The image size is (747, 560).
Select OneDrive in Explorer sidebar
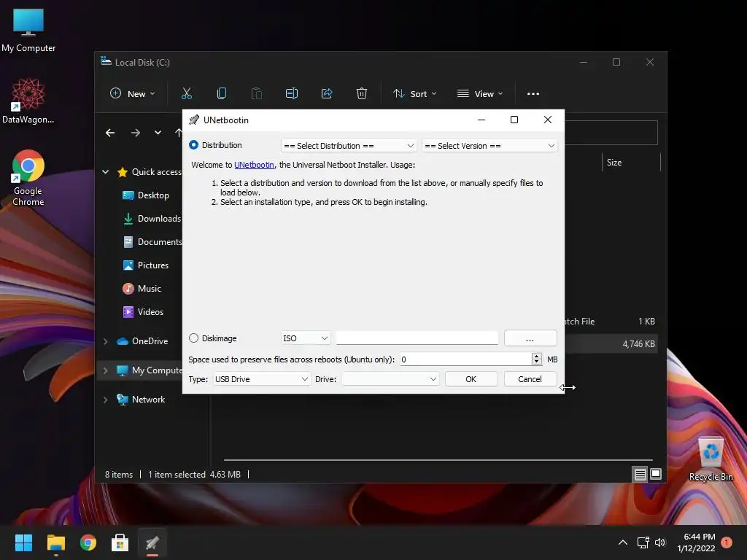(x=142, y=341)
